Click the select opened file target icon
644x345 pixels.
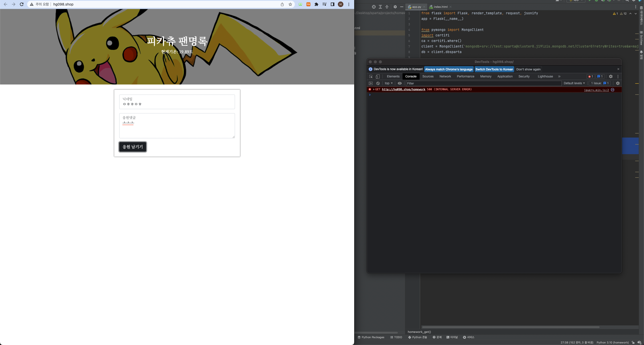coord(374,7)
